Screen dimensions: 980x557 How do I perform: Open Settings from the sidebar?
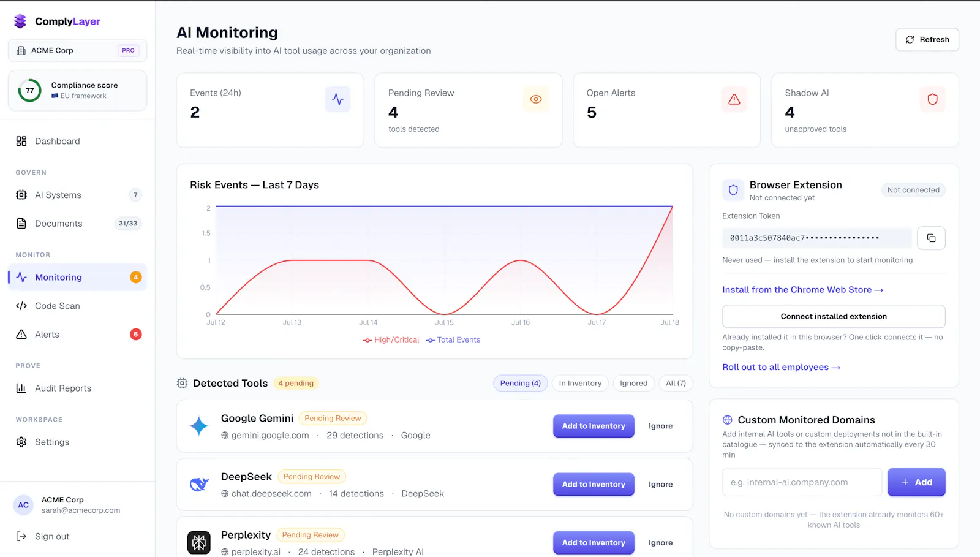tap(78, 442)
